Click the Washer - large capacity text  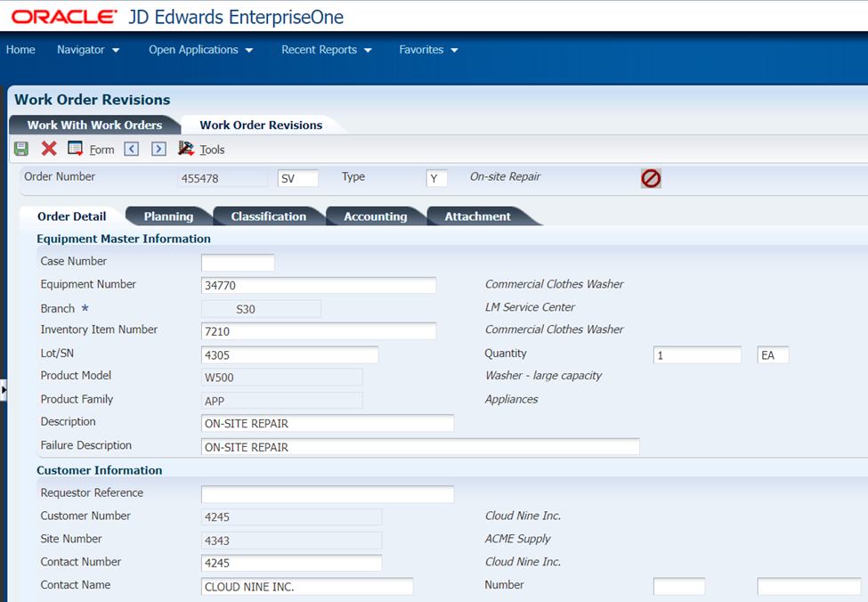click(x=544, y=376)
